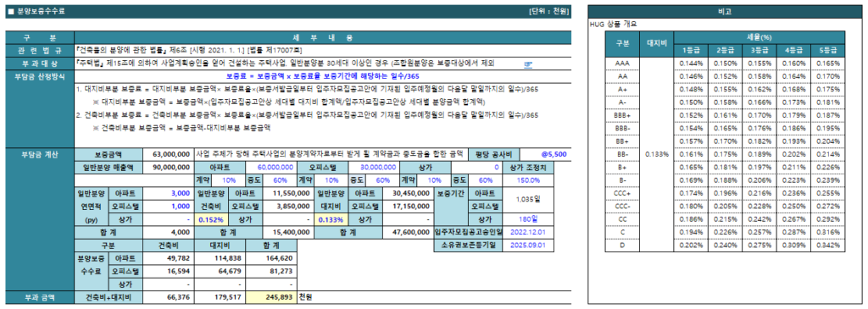Click the HUG 상품 개요 heading

pos(615,24)
